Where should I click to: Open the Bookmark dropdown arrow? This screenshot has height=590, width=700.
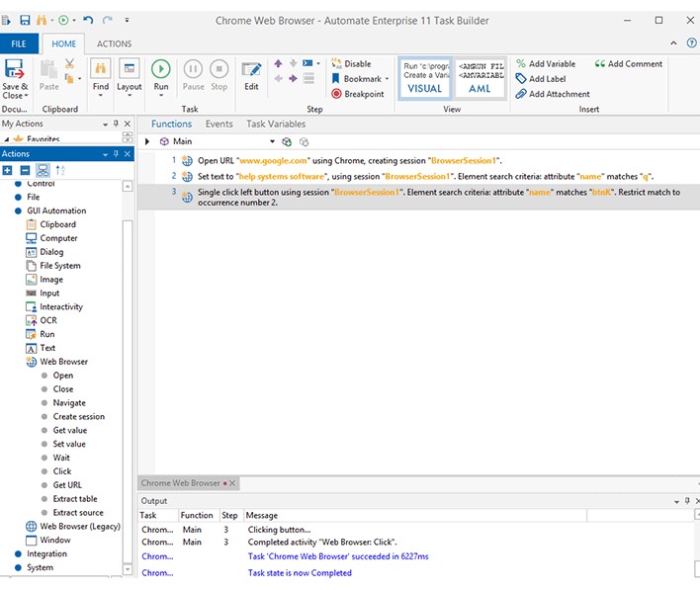click(387, 79)
